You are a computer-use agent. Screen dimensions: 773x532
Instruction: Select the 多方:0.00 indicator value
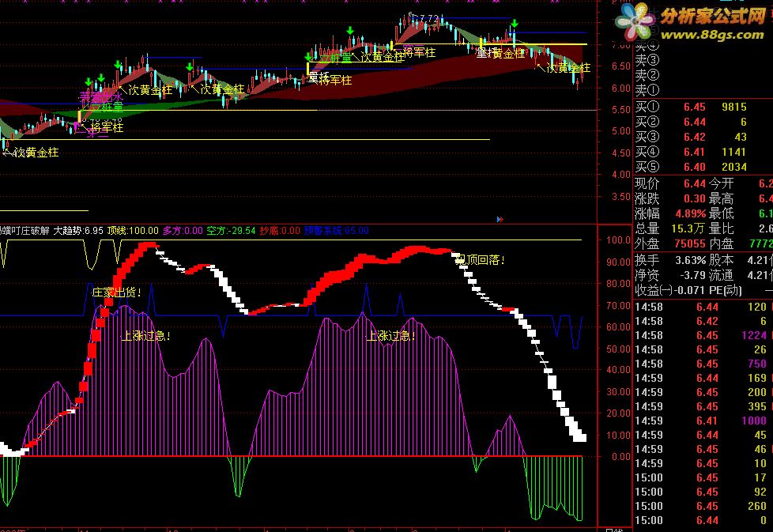point(183,230)
